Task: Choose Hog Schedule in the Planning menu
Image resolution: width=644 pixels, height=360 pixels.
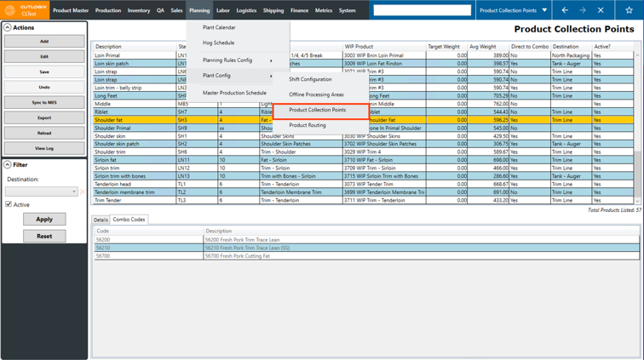Action: 218,43
